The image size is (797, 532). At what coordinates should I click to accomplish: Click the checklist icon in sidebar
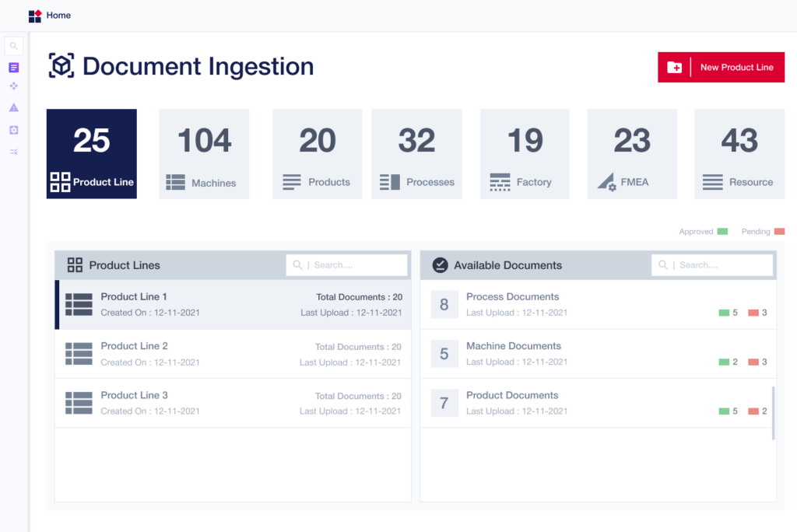13,151
